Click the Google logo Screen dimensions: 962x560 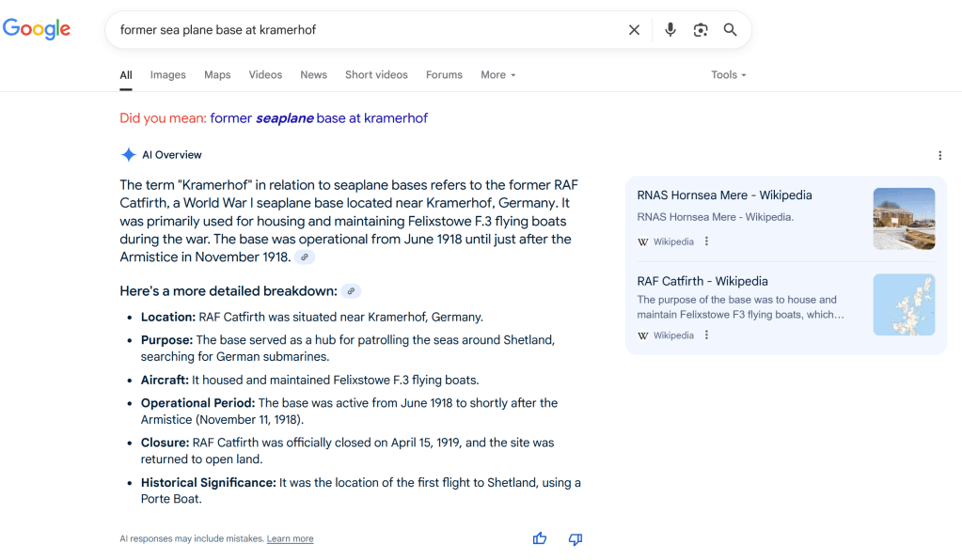pos(37,29)
